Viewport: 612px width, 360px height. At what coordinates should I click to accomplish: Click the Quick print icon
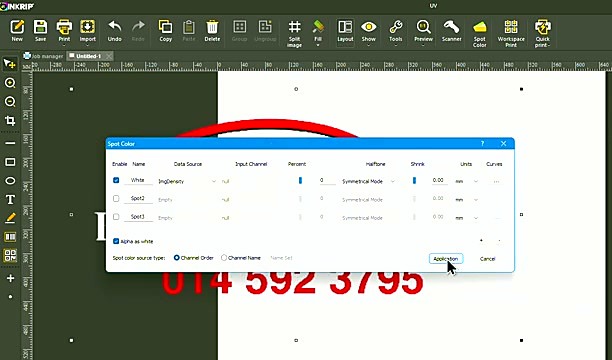coord(543,34)
